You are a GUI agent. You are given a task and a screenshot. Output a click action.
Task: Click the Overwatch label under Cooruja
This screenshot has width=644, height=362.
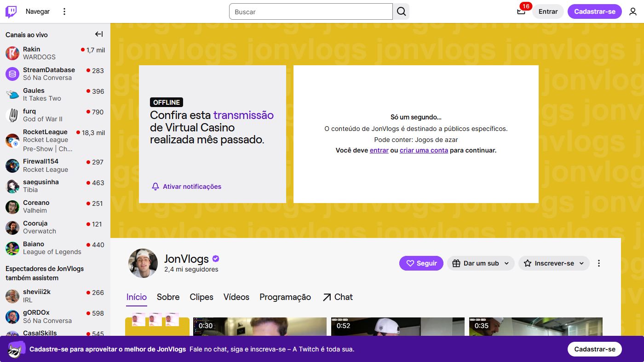[x=40, y=231]
